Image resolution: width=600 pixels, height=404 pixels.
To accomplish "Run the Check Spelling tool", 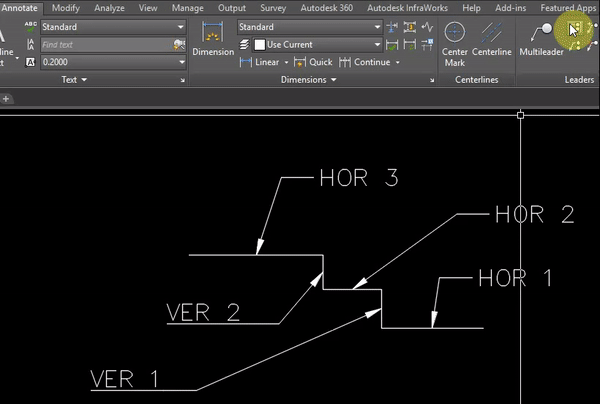I will (31, 27).
